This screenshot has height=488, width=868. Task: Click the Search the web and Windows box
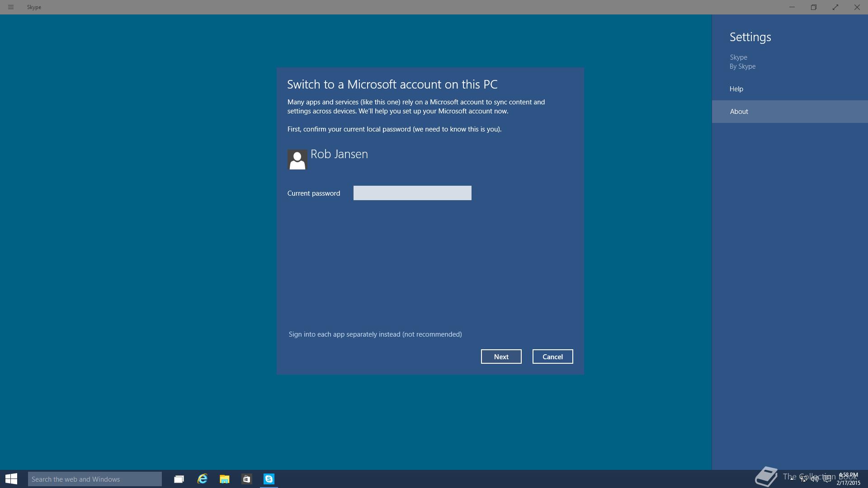point(95,479)
